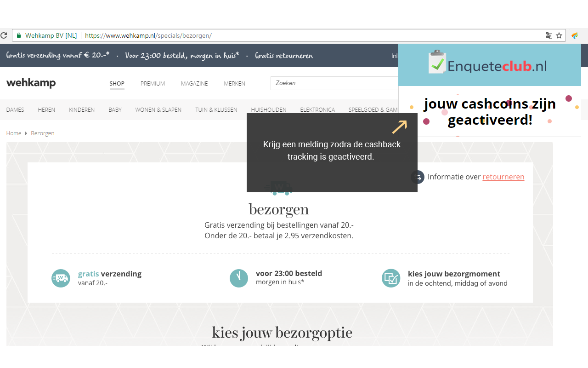Image resolution: width=588 pixels, height=368 pixels.
Task: Click the Gratis verzending vanaf € 20 banner text
Action: [58, 55]
